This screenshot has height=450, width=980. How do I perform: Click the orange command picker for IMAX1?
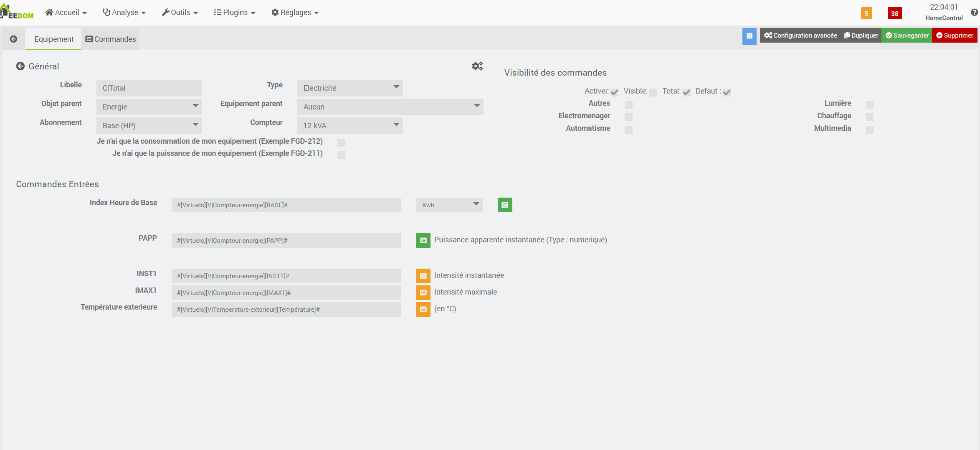point(423,293)
